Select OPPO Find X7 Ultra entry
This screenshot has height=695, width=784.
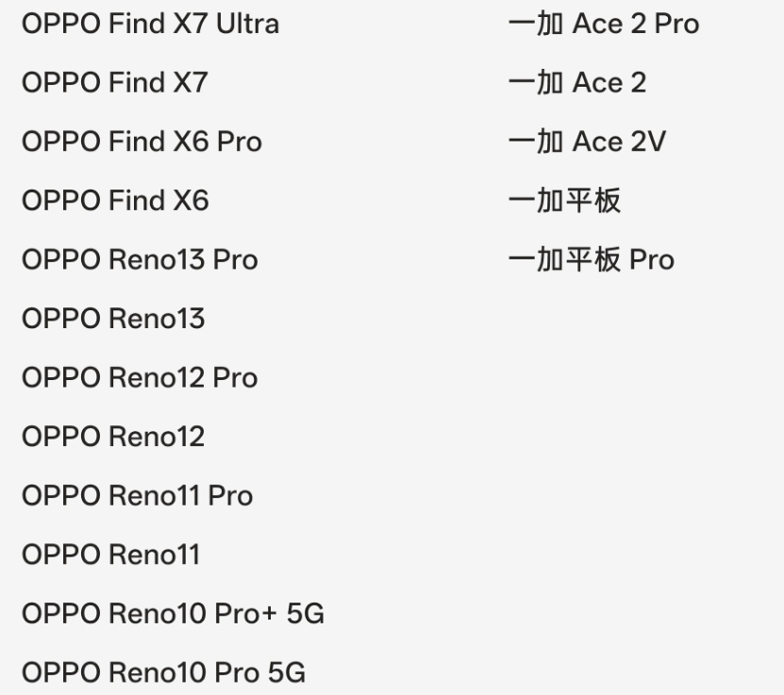point(150,25)
